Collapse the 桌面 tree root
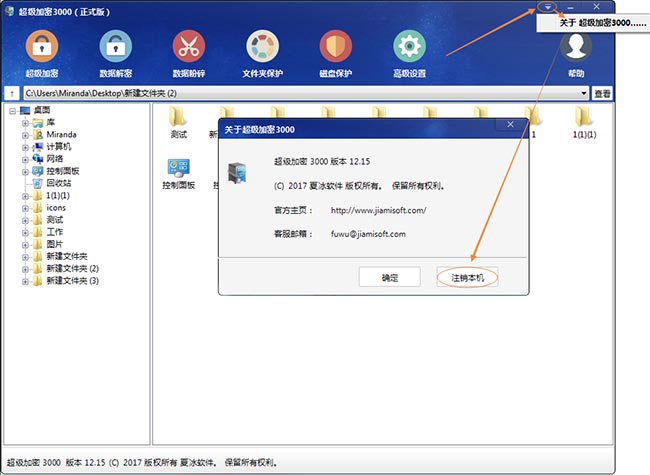This screenshot has height=475, width=650. pyautogui.click(x=12, y=111)
